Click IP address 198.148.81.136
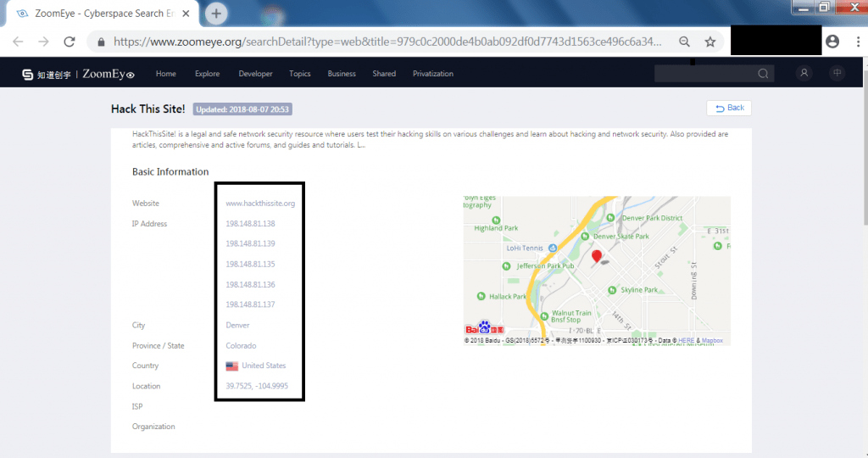The image size is (868, 458). pyautogui.click(x=250, y=285)
